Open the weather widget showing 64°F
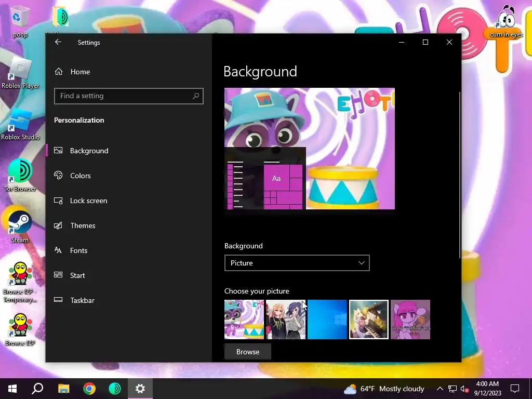 click(x=384, y=389)
